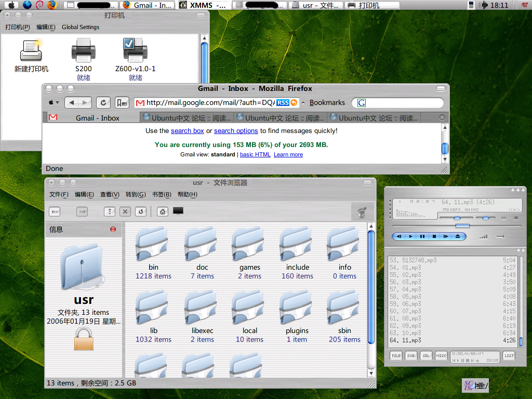This screenshot has width=532, height=399.
Task: Click FILE button in XMMS playlist
Action: [x=396, y=355]
